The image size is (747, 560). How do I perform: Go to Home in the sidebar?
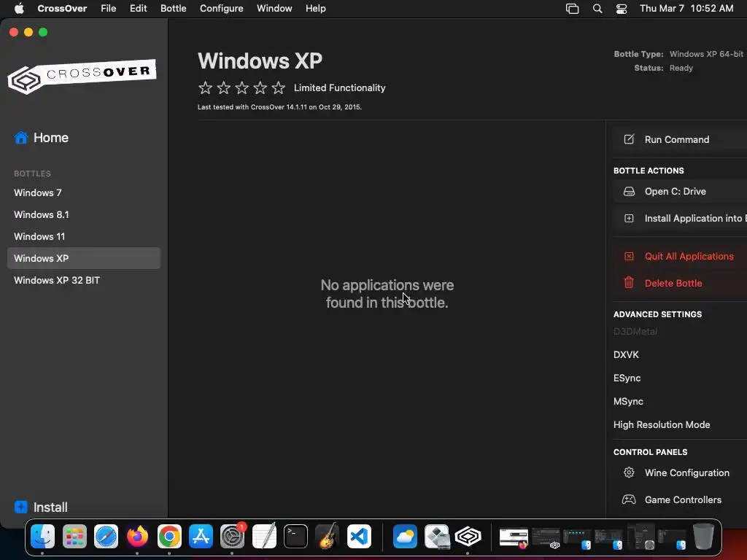[42, 138]
